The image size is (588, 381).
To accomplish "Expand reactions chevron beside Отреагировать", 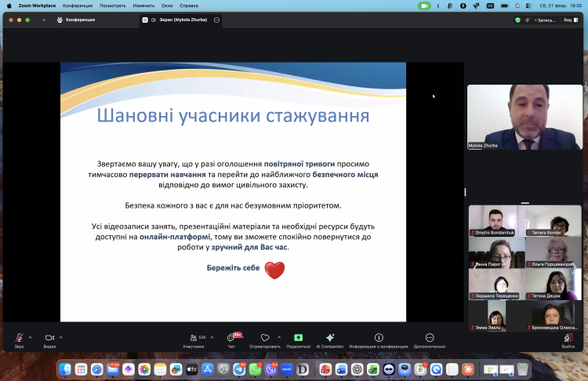I will (279, 337).
